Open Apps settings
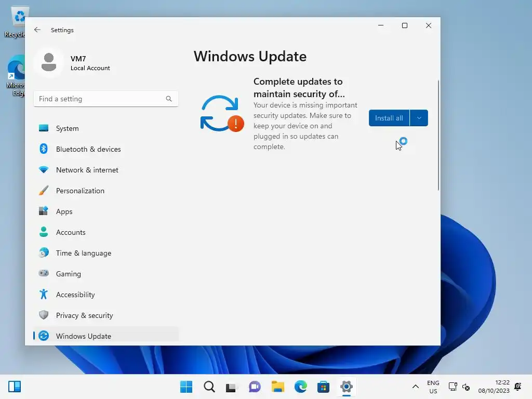Image resolution: width=532 pixels, height=399 pixels. pyautogui.click(x=106, y=211)
